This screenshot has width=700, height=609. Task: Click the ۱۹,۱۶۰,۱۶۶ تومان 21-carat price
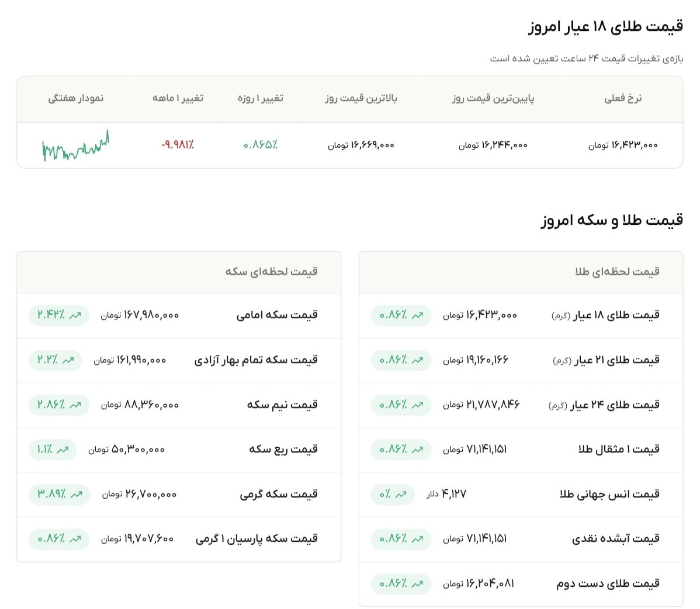point(476,360)
